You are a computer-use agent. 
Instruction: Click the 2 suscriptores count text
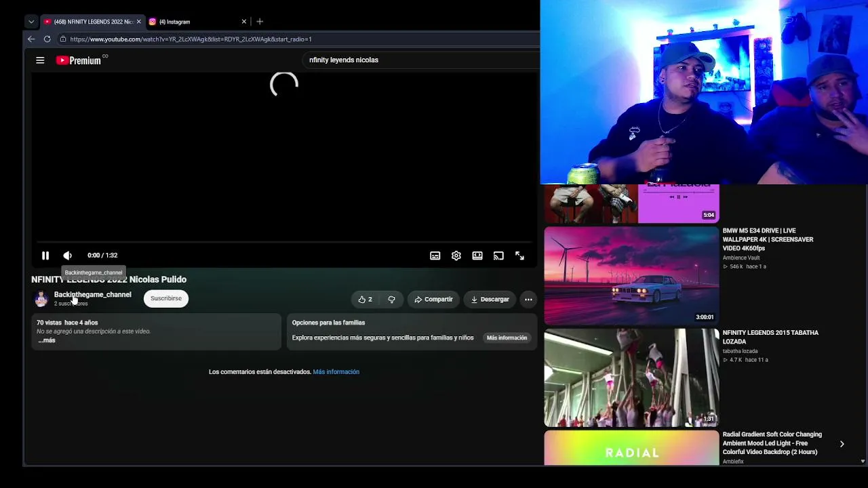(71, 304)
